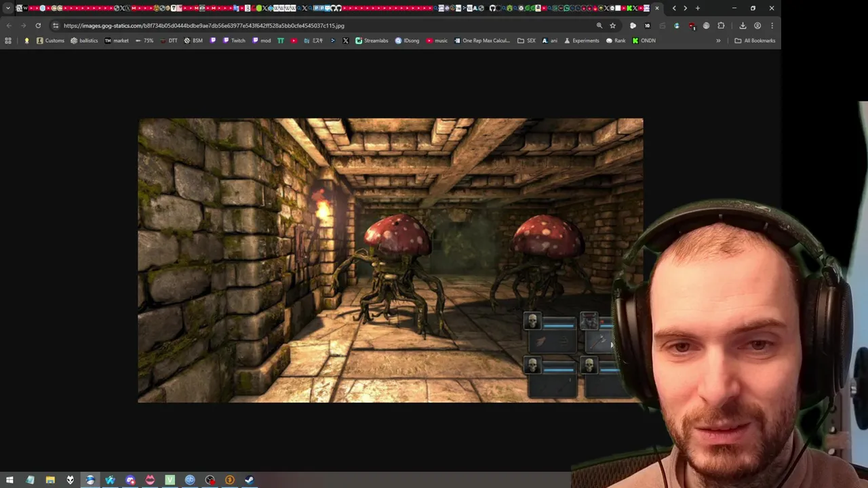
Task: Open the Twitch bookmark
Action: (234, 41)
